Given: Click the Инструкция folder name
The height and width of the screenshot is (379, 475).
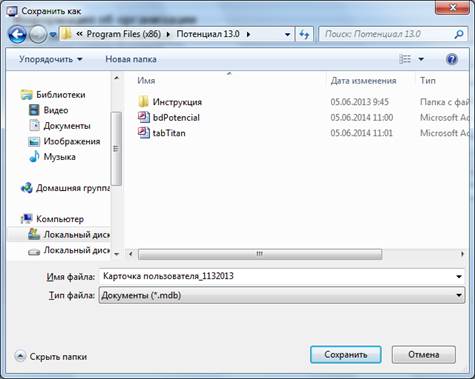Looking at the screenshot, I should (x=177, y=102).
